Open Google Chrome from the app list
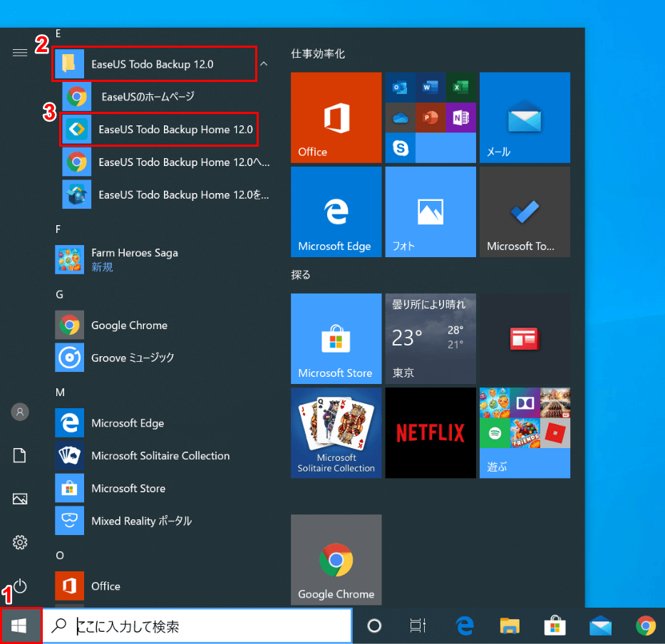Screen dimensions: 665x644 coord(163,325)
